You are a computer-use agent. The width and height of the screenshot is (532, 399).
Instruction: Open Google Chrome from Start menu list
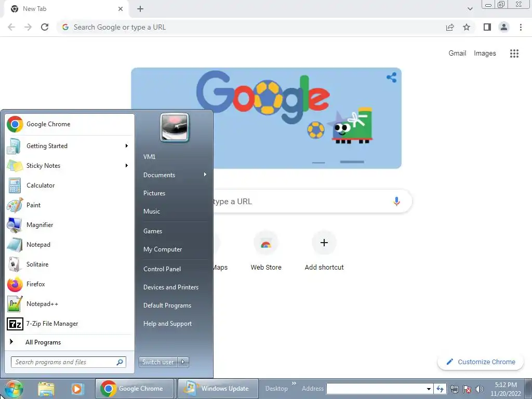70,124
